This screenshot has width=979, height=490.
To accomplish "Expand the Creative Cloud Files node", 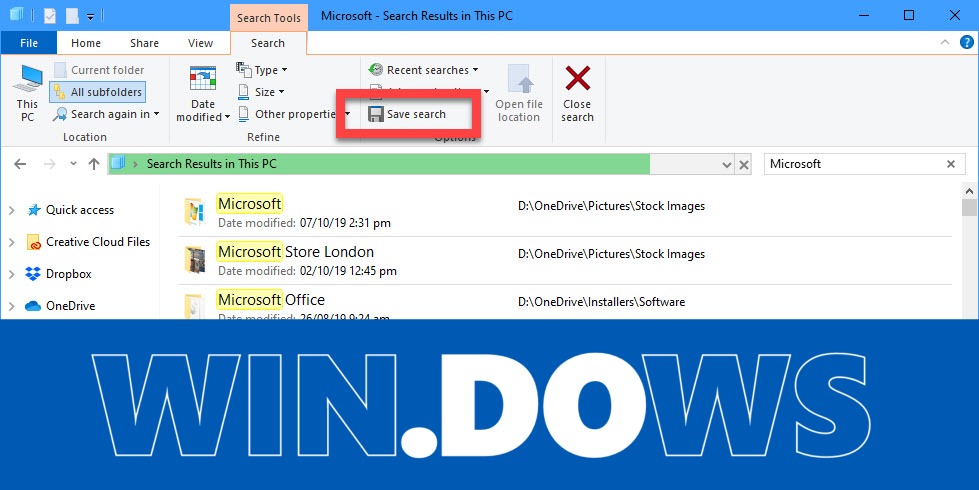I will tap(12, 242).
